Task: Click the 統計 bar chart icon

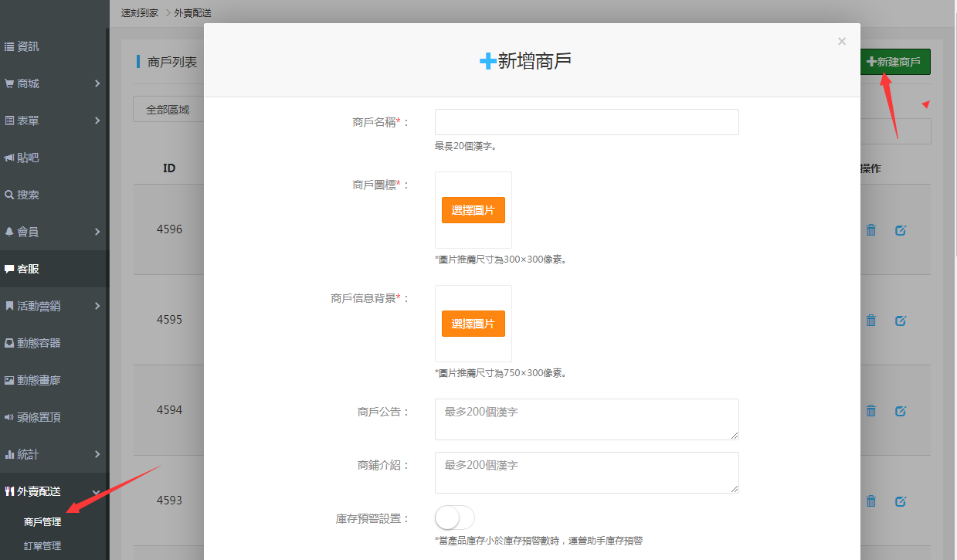Action: pyautogui.click(x=9, y=454)
